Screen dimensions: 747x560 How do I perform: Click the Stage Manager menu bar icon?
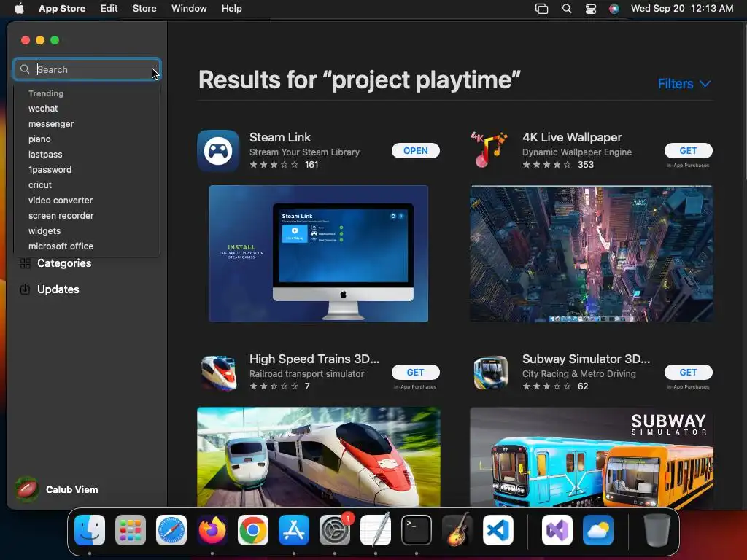542,9
